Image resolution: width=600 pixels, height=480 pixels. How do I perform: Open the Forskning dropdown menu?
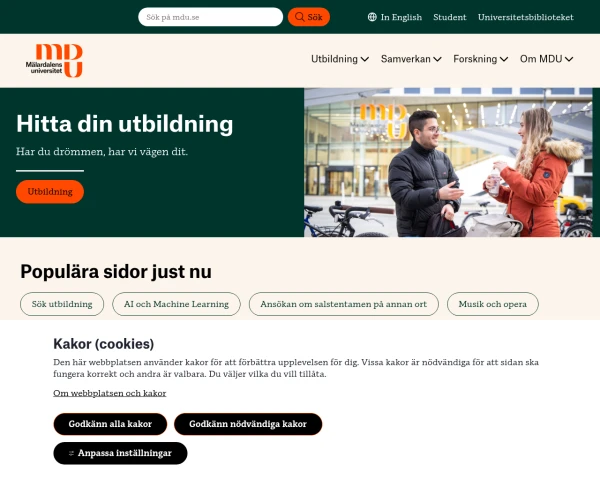pos(480,59)
